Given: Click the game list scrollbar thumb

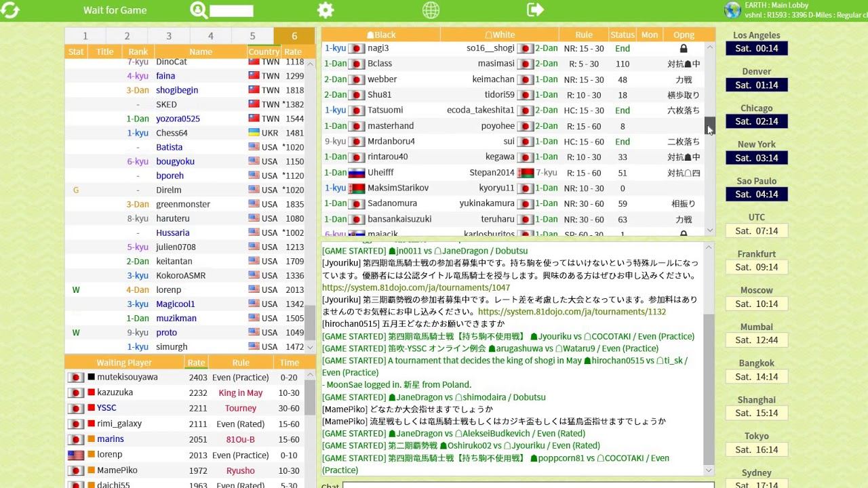Looking at the screenshot, I should (710, 126).
